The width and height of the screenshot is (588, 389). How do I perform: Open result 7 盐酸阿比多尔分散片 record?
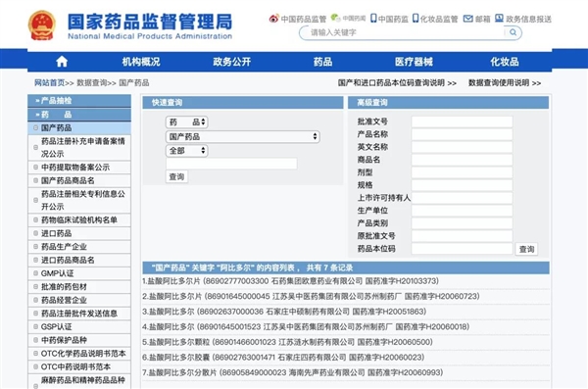(292, 372)
